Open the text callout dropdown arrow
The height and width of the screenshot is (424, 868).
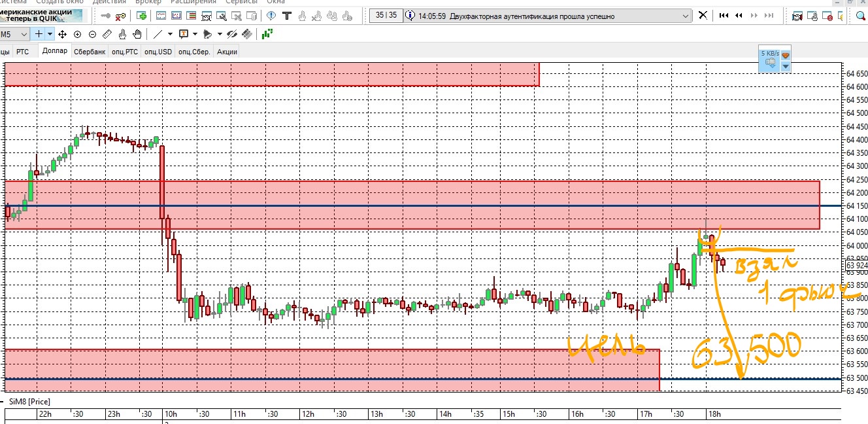pyautogui.click(x=195, y=34)
